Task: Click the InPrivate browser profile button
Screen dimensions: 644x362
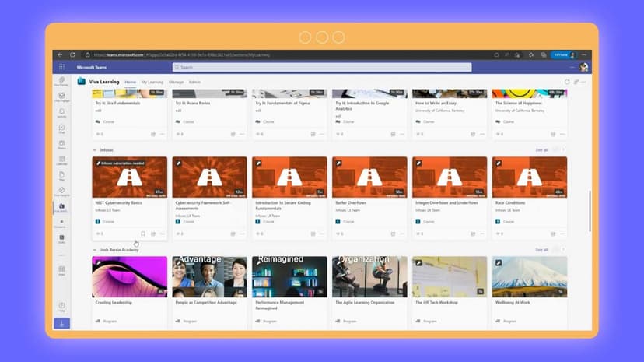Action: pyautogui.click(x=563, y=54)
